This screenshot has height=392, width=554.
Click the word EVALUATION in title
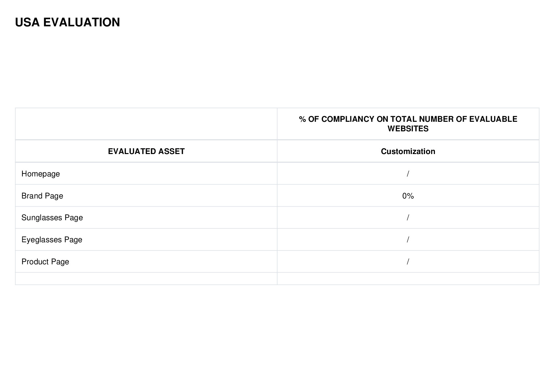[x=82, y=22]
